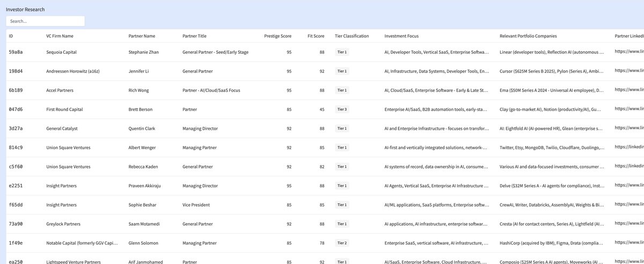Click title 'General Partner - Seed/Early Stage'
Viewport: 644px width, 264px height.
[215, 52]
